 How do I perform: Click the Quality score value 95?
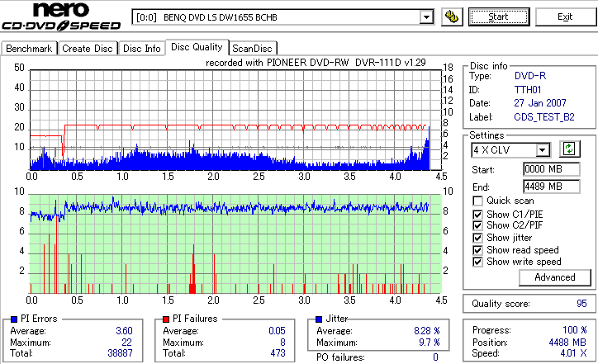pos(581,304)
